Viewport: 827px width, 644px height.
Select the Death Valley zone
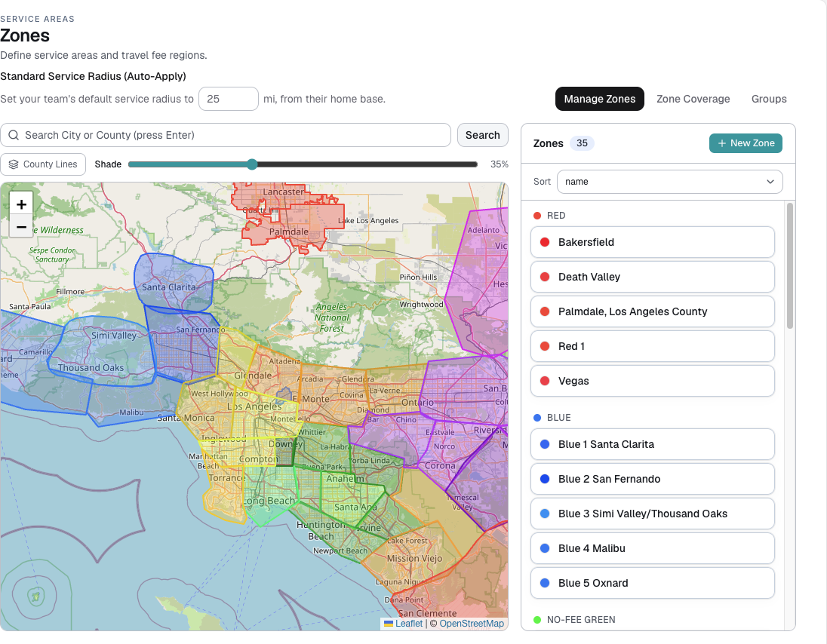point(653,278)
